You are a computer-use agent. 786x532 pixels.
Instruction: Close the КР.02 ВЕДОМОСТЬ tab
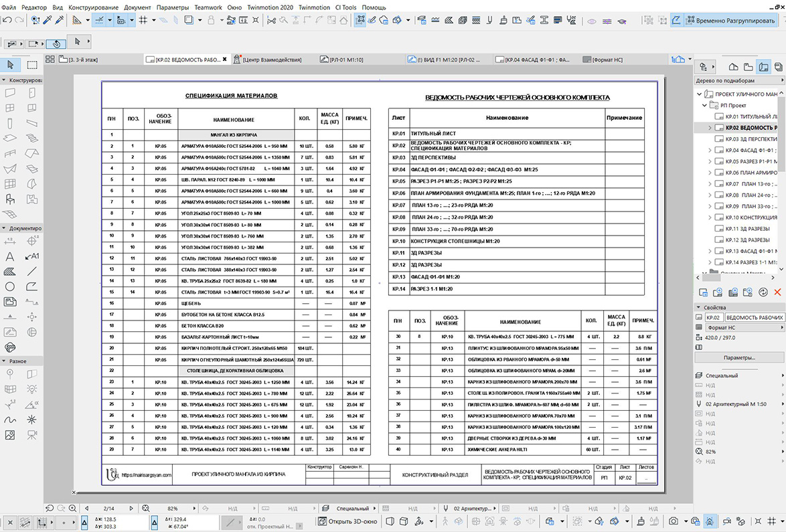pos(224,60)
